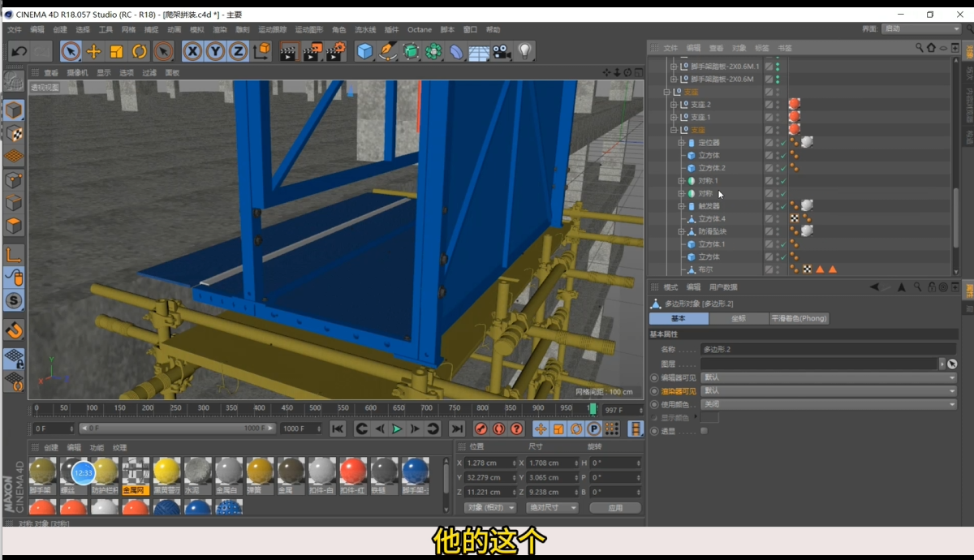Click the Undo arrow icon
This screenshot has height=560, width=974.
point(19,51)
